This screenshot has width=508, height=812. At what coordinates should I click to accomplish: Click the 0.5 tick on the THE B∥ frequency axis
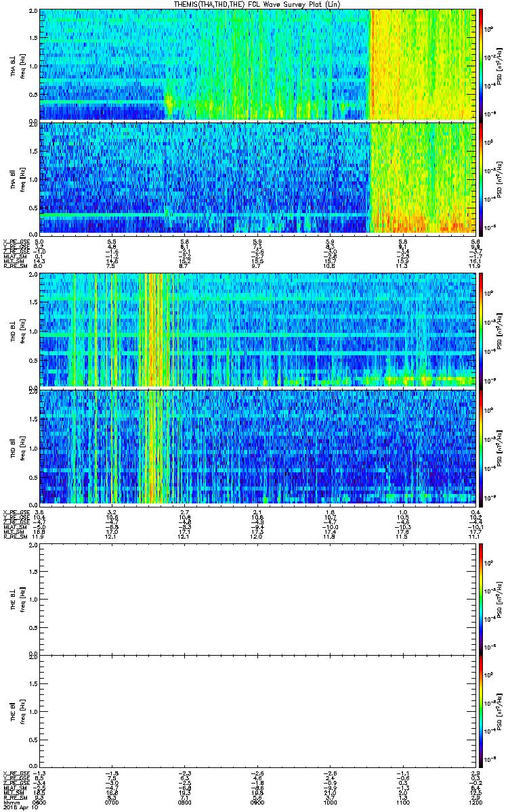33,740
